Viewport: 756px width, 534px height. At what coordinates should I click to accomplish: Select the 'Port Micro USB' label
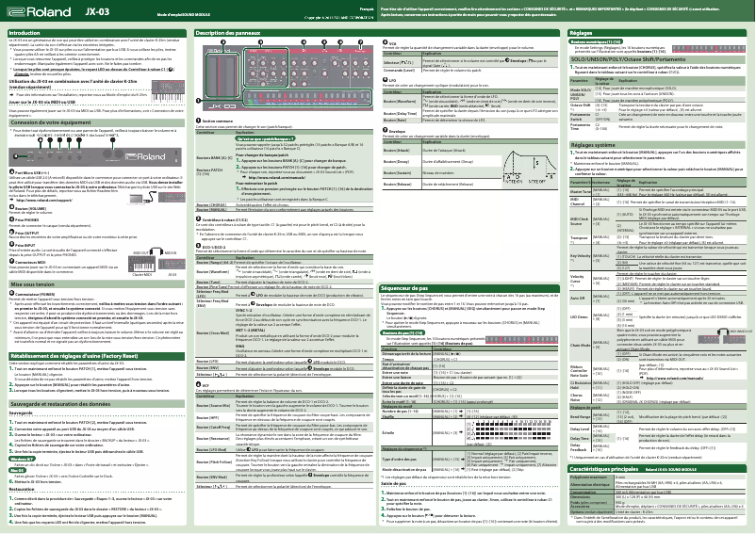pyautogui.click(x=31, y=172)
